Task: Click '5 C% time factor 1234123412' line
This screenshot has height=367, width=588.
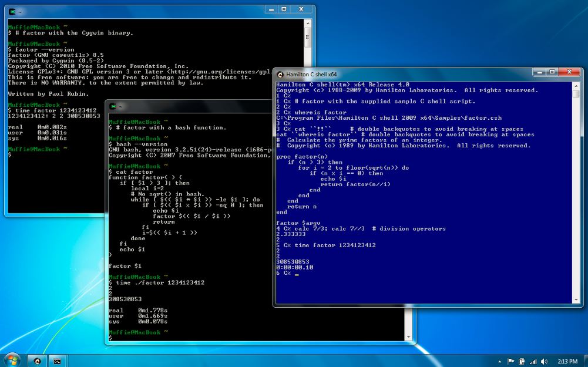Action: click(x=326, y=245)
